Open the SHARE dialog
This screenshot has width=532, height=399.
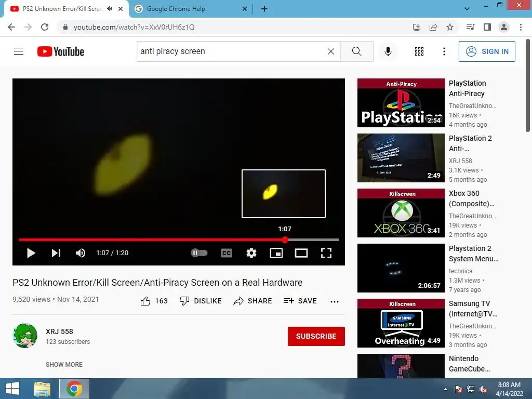click(x=253, y=301)
